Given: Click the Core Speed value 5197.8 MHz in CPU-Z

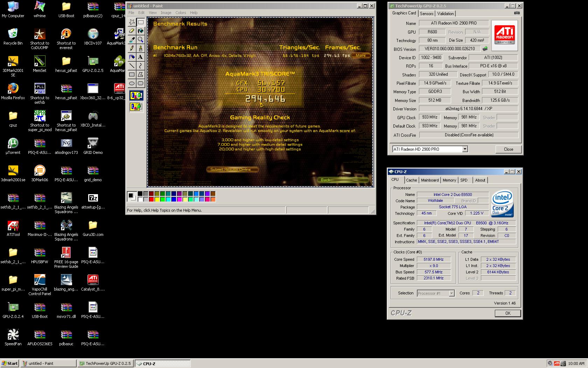Looking at the screenshot, I should 433,259.
